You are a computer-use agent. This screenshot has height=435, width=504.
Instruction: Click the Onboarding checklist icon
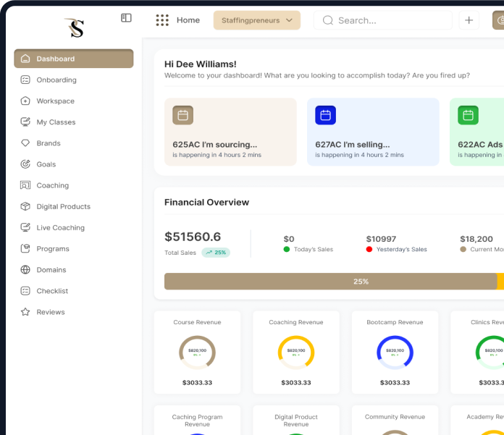[x=25, y=80]
